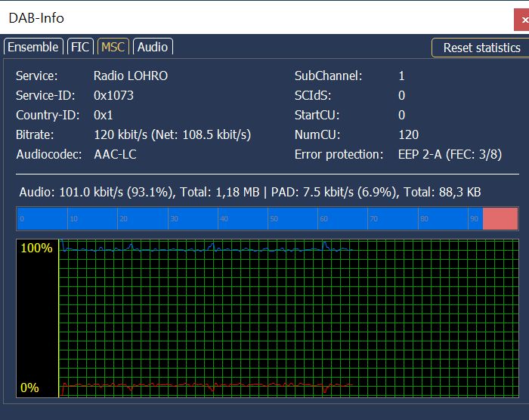
Task: Switch to the Ensemble tab
Action: (32, 47)
